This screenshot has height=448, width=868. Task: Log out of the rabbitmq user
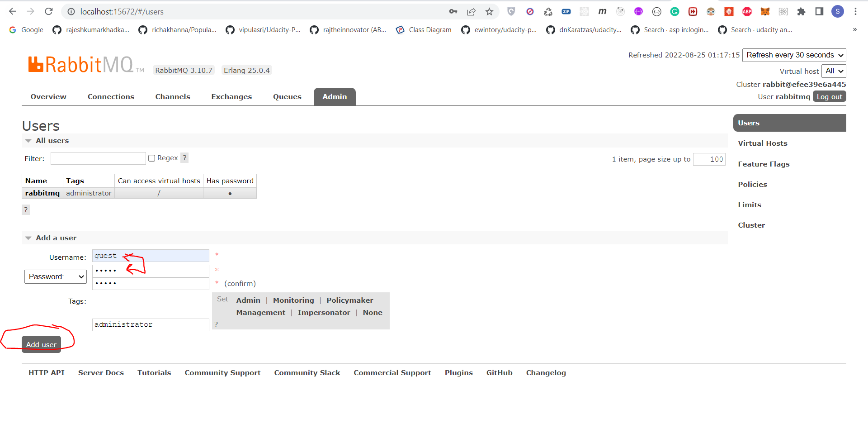click(x=829, y=96)
